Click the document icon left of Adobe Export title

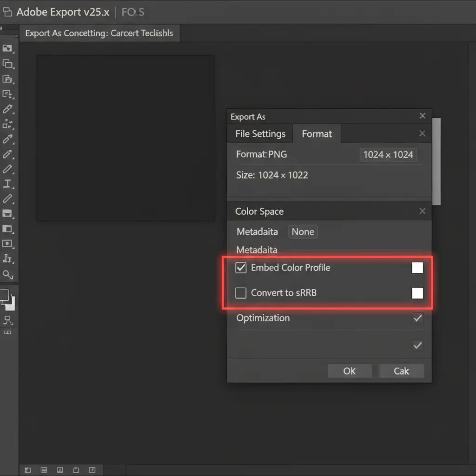7,12
